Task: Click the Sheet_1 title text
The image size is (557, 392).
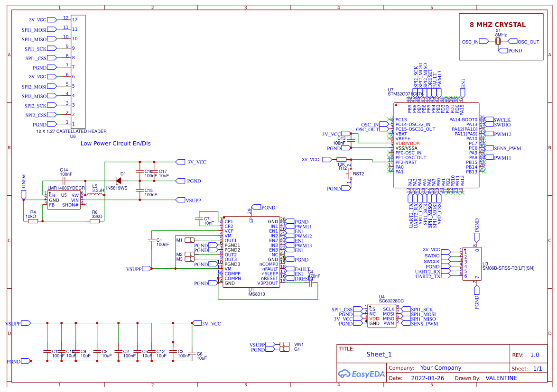Action: [380, 354]
